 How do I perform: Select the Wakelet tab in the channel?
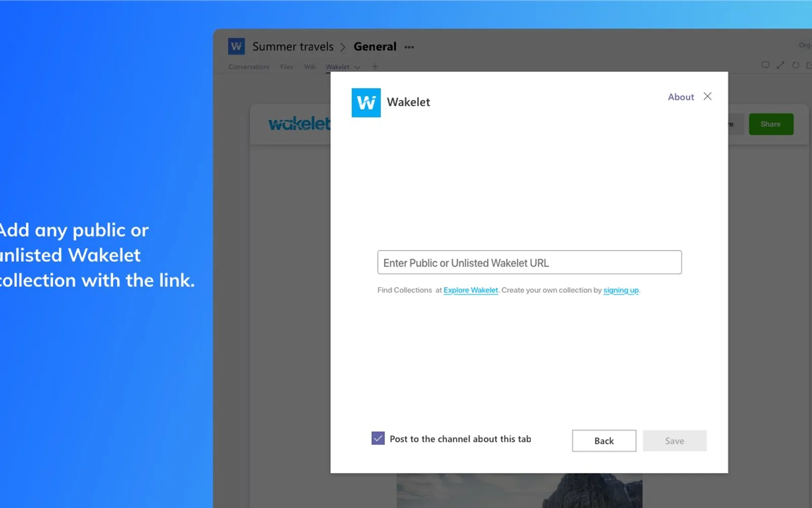337,67
